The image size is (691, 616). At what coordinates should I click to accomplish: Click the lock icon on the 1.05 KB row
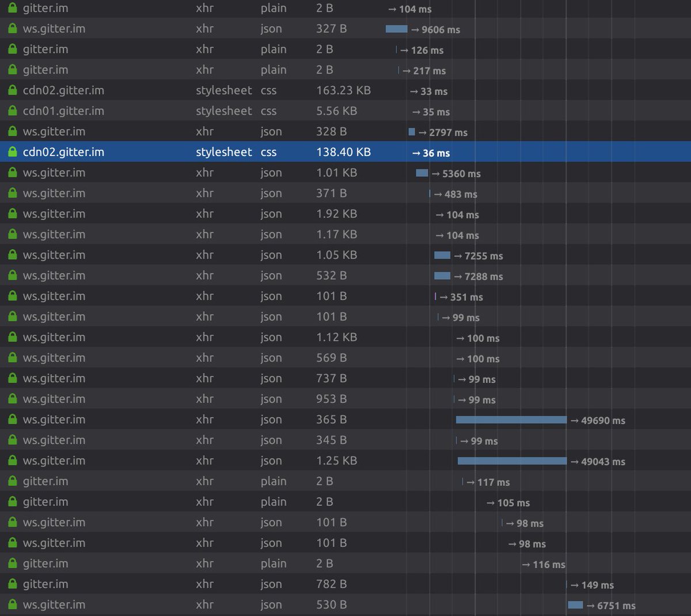(12, 255)
